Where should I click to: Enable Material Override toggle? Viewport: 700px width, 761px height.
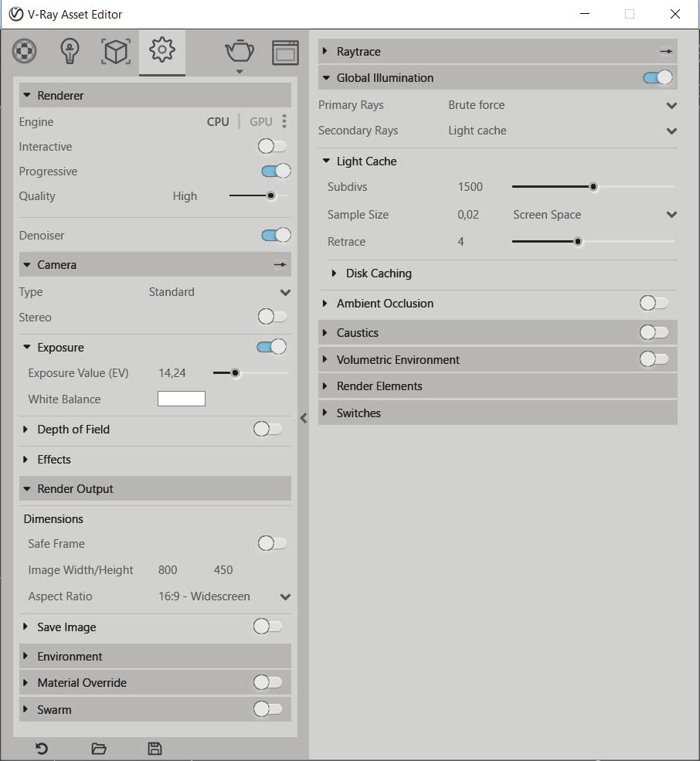tap(267, 682)
